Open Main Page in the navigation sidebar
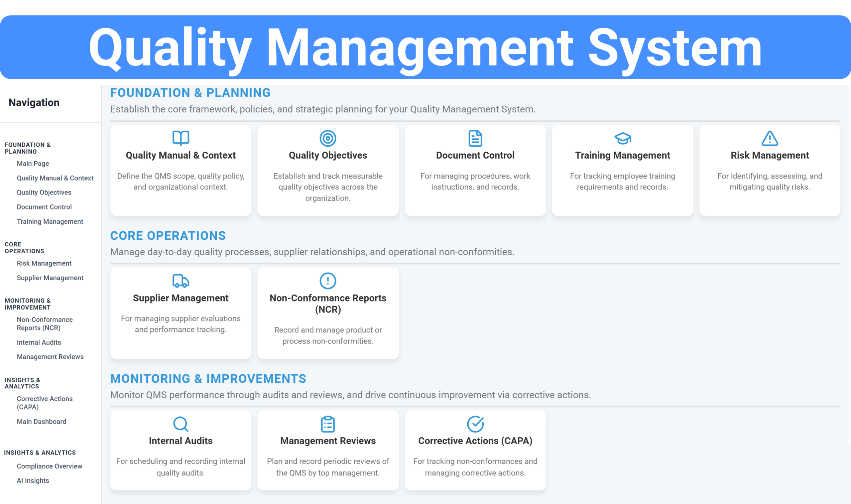This screenshot has width=851, height=504. tap(33, 163)
